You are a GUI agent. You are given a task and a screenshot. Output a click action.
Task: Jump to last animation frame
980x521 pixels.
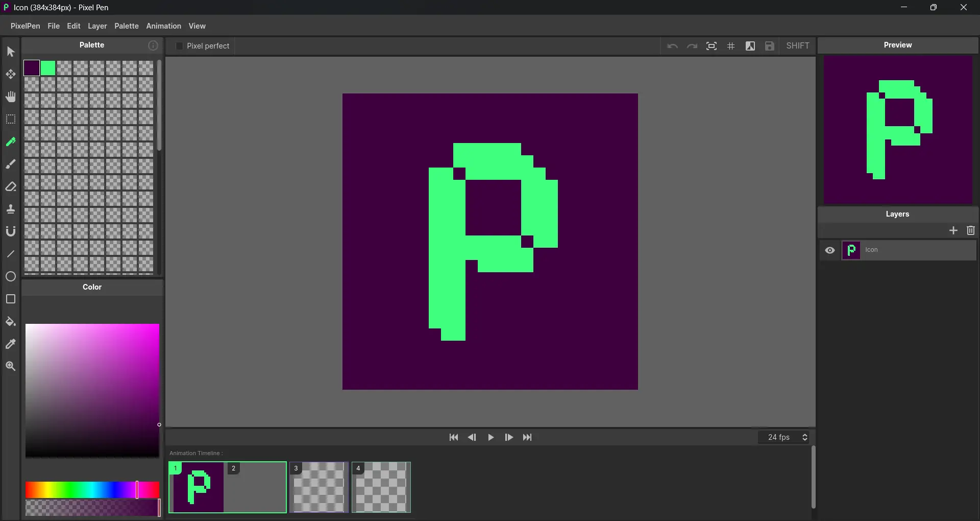(527, 437)
